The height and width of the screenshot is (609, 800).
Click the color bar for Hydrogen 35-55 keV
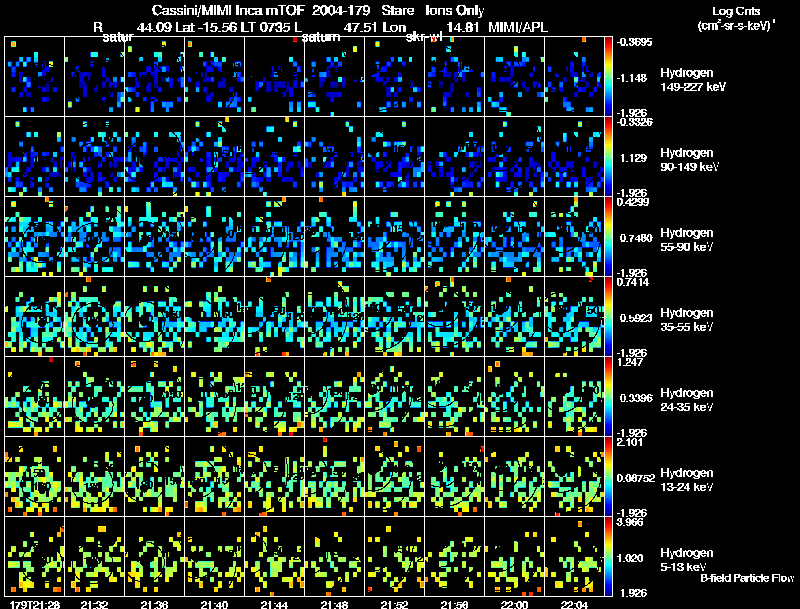click(x=608, y=317)
